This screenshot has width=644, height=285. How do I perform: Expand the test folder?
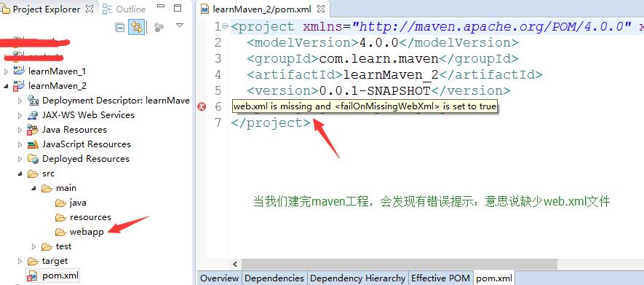tap(34, 247)
